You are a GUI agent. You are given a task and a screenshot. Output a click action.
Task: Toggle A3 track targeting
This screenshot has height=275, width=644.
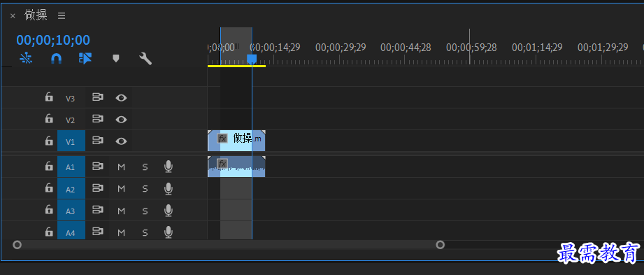71,211
